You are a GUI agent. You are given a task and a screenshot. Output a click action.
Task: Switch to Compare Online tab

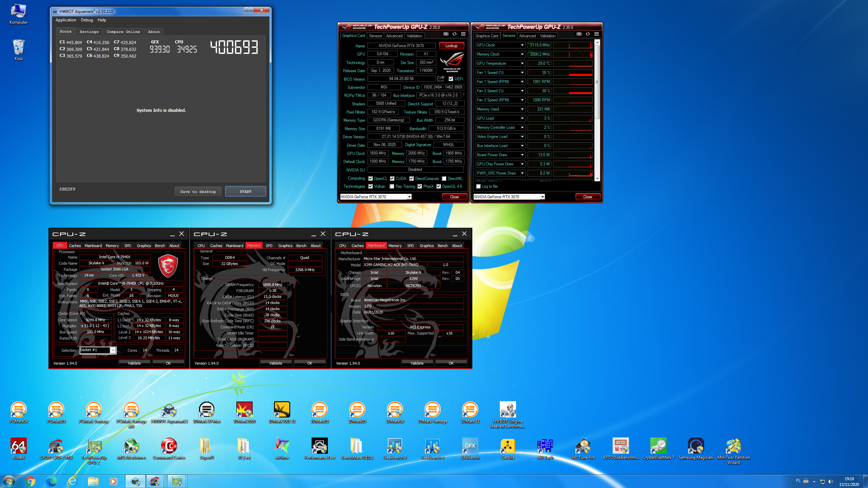click(x=123, y=32)
